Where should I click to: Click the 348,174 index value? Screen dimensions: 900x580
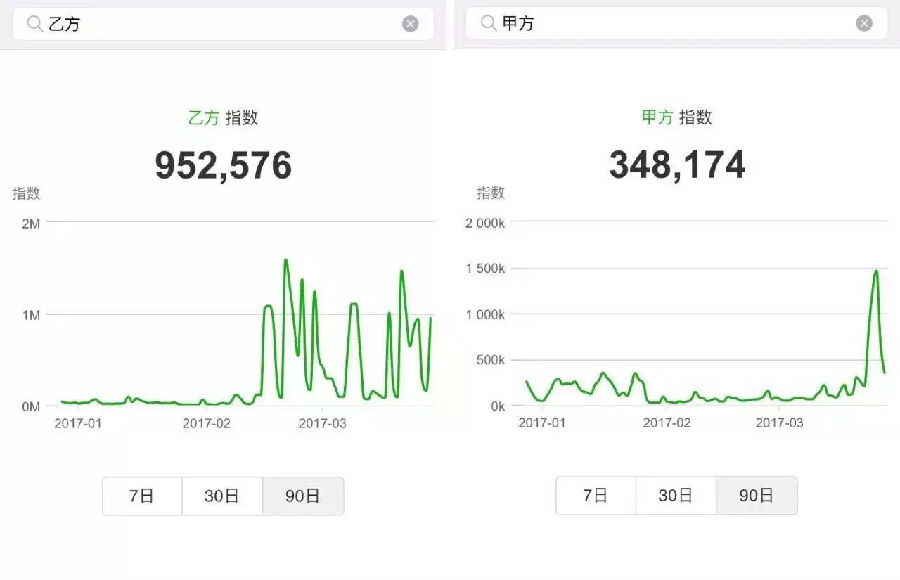(x=677, y=165)
